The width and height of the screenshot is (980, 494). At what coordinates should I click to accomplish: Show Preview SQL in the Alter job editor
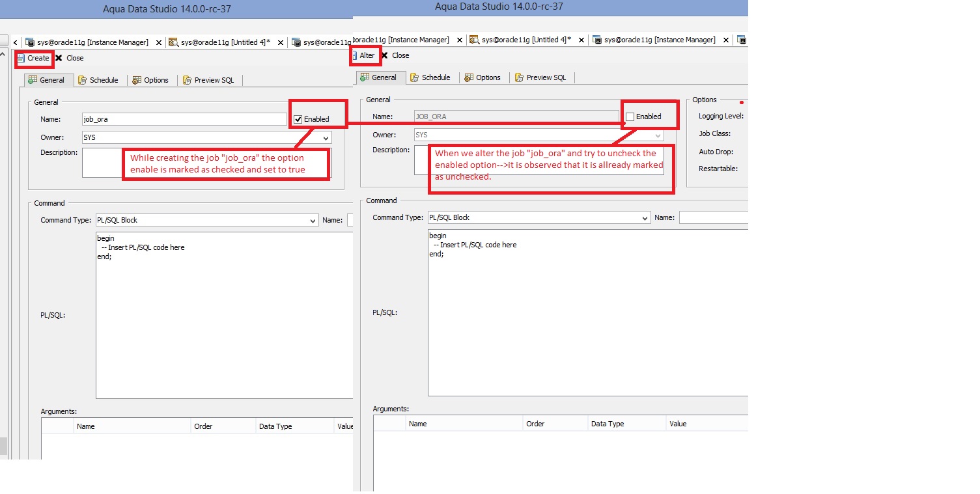[540, 77]
